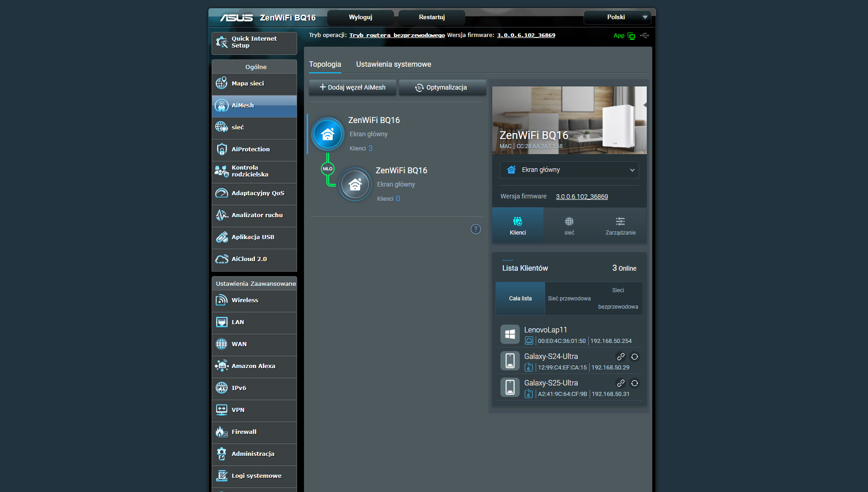Click the WAN globe icon
This screenshot has width=868, height=492.
tap(222, 344)
